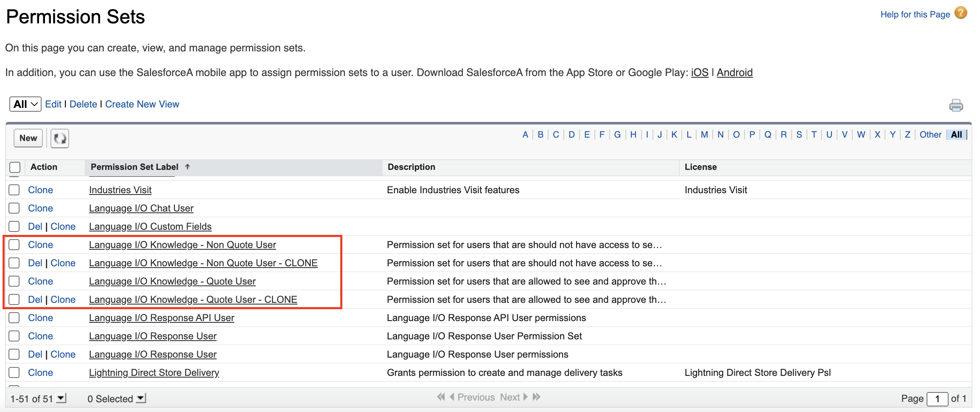Jump to last page double-arrow icon

pyautogui.click(x=537, y=397)
